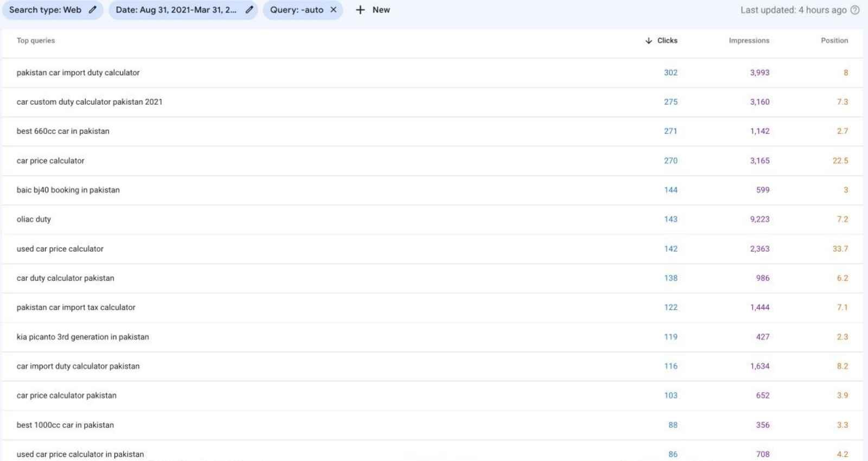Sort table by Position column
Screen dimensions: 868x461
[x=834, y=41]
